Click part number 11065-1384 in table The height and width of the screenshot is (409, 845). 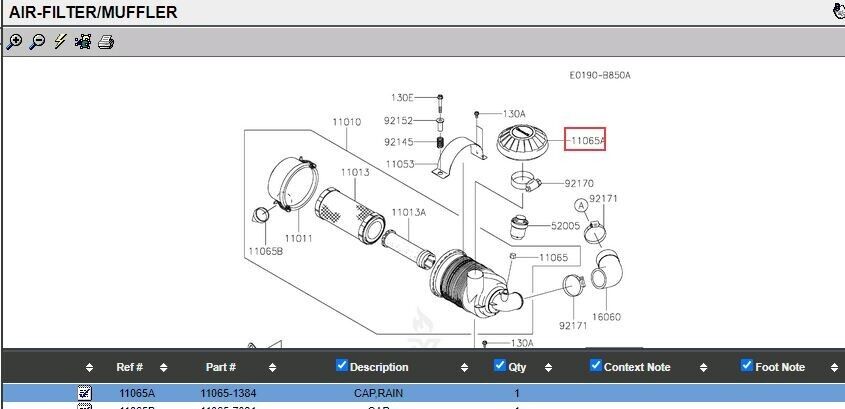[x=228, y=394]
